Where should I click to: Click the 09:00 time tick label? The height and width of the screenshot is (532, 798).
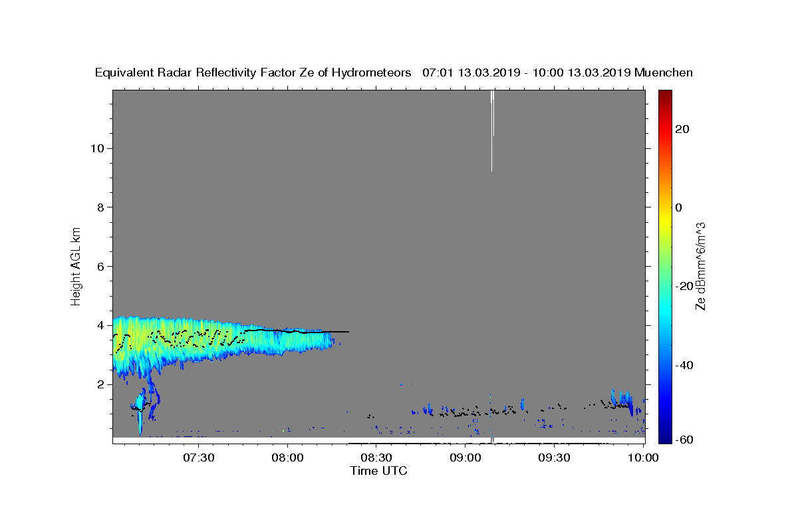(x=465, y=458)
